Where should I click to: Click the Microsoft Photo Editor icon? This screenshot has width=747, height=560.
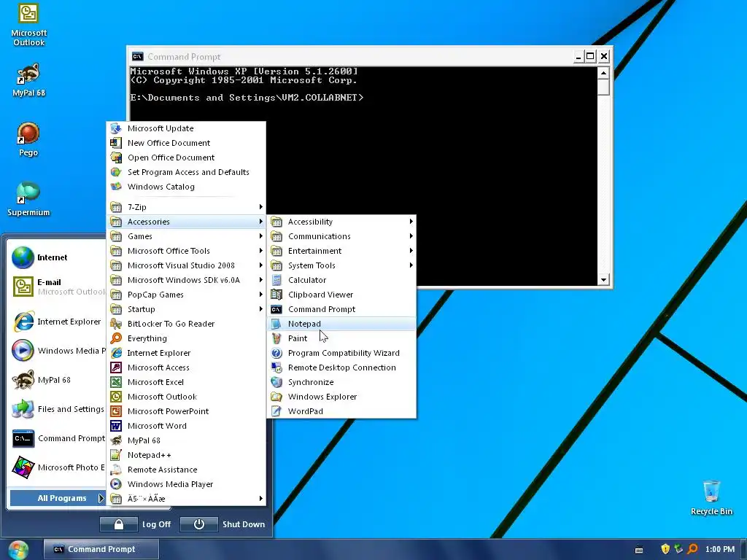tap(23, 467)
